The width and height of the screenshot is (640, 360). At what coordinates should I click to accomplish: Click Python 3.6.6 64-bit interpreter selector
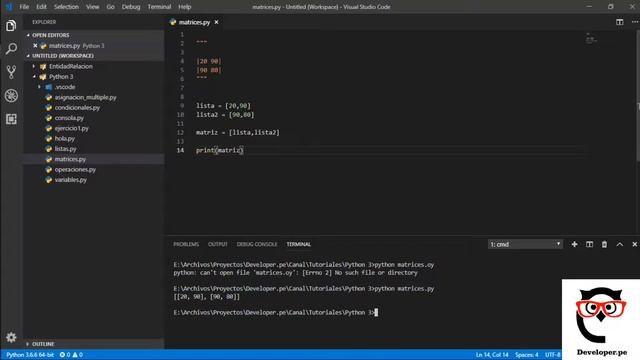pyautogui.click(x=30, y=355)
